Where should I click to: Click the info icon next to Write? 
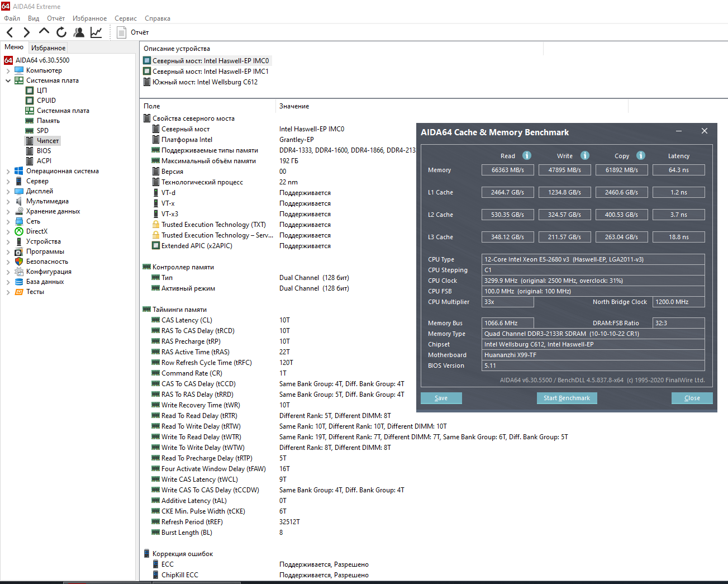(585, 155)
